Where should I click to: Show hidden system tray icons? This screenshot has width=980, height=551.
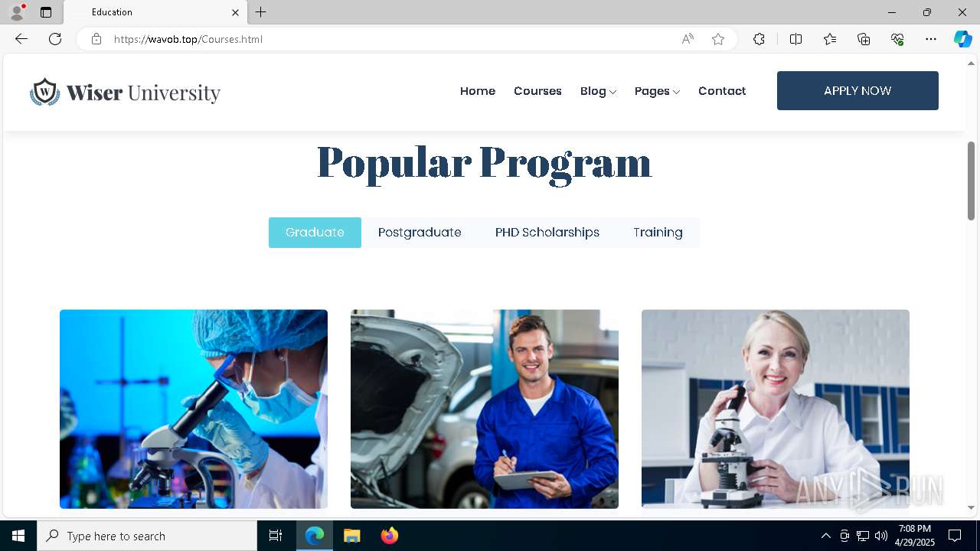click(x=825, y=536)
